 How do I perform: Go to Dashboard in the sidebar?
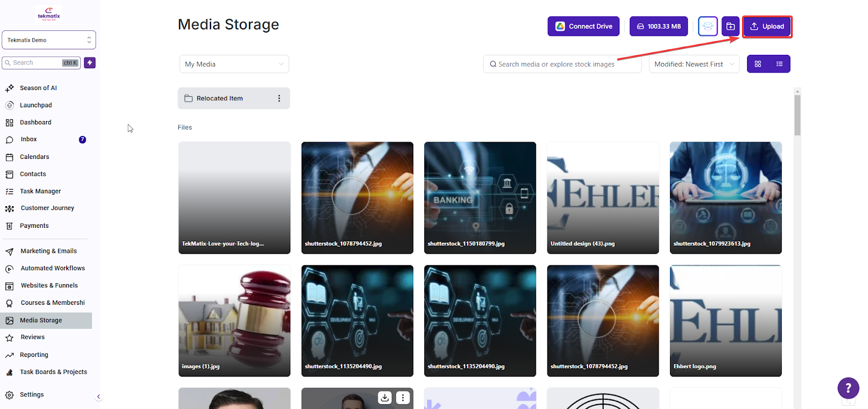(x=35, y=123)
